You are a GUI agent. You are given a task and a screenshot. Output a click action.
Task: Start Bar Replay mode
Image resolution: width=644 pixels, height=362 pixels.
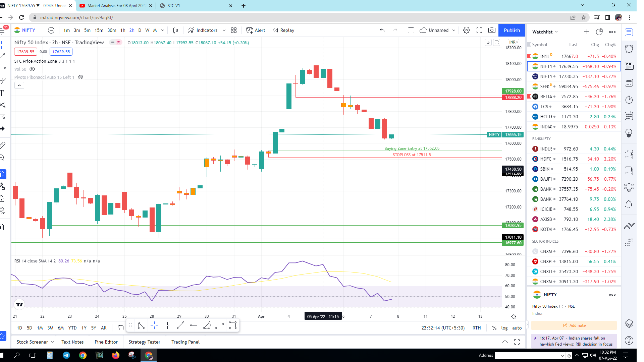[x=283, y=30]
